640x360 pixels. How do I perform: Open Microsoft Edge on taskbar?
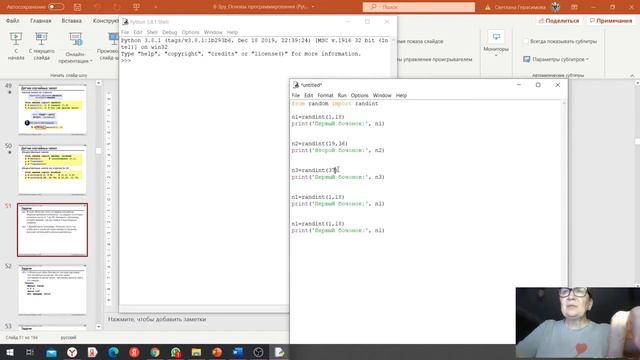coord(113,352)
